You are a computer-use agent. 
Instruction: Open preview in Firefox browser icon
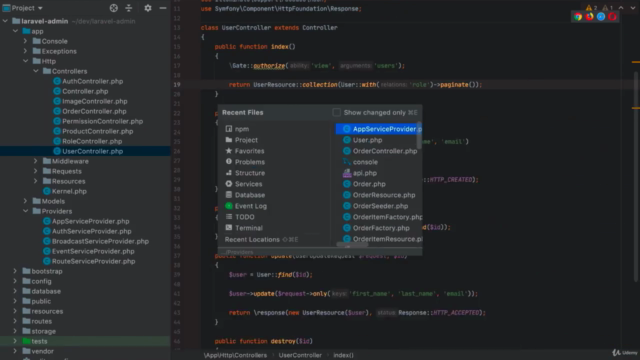589,17
